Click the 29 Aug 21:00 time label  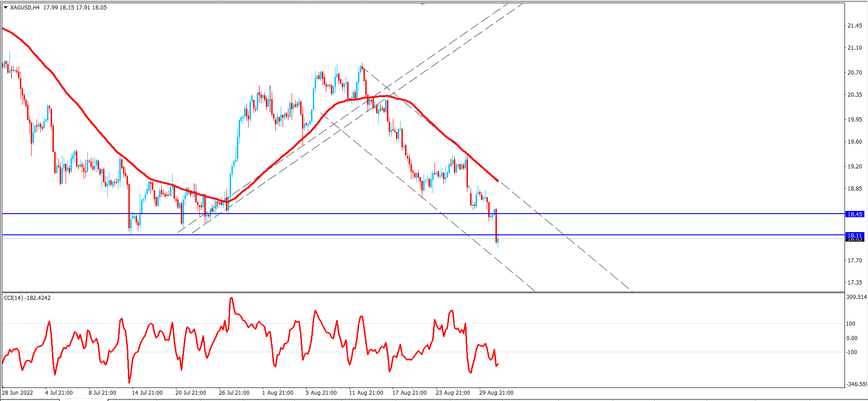(x=496, y=393)
